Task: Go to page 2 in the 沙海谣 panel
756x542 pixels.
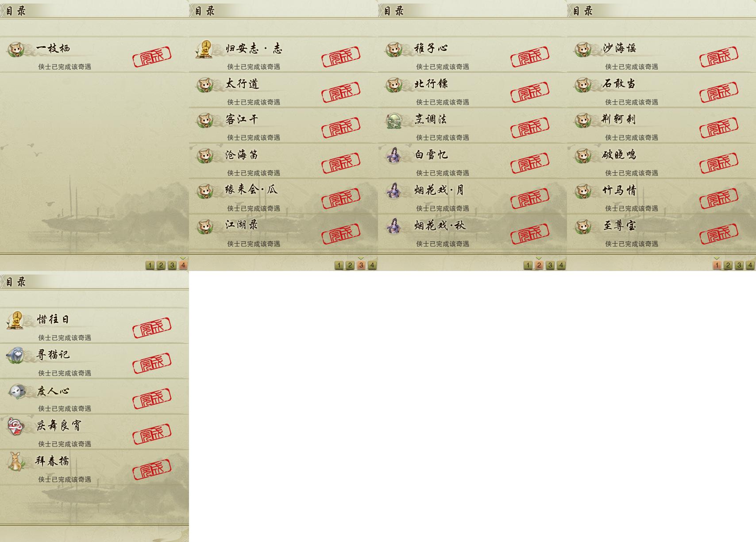Action: click(x=728, y=265)
